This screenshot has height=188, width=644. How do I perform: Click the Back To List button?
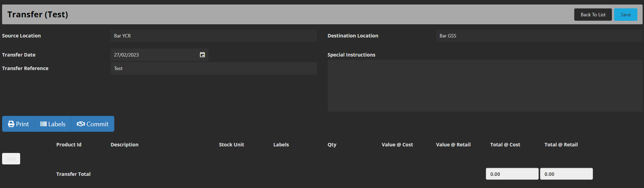pyautogui.click(x=593, y=15)
